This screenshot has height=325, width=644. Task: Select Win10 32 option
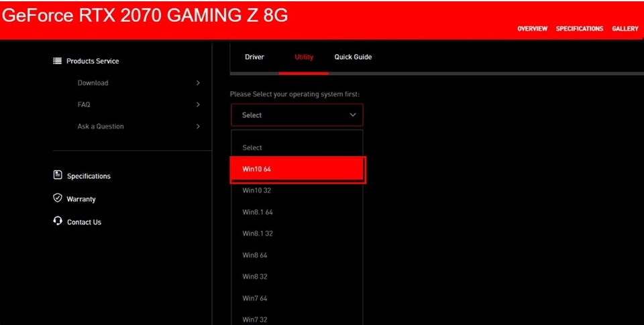coord(297,190)
